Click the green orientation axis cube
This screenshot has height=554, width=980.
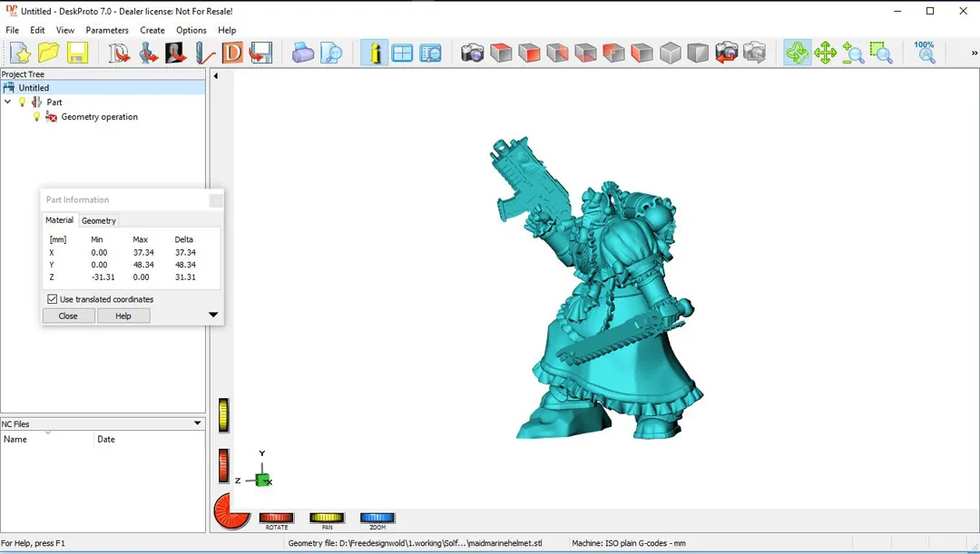point(262,481)
